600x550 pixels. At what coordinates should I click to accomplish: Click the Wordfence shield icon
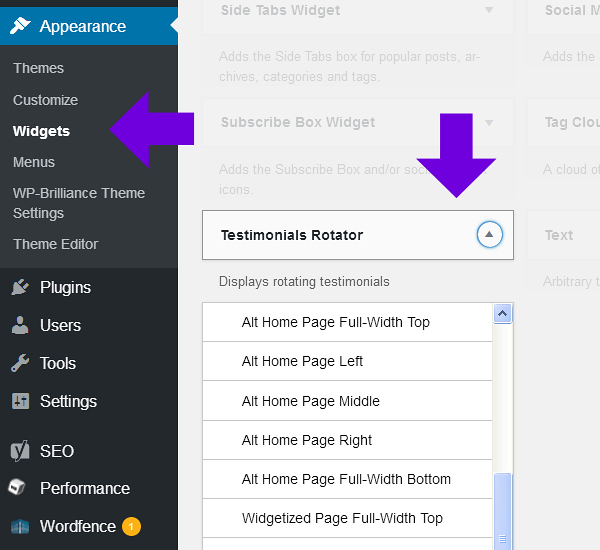(20, 526)
